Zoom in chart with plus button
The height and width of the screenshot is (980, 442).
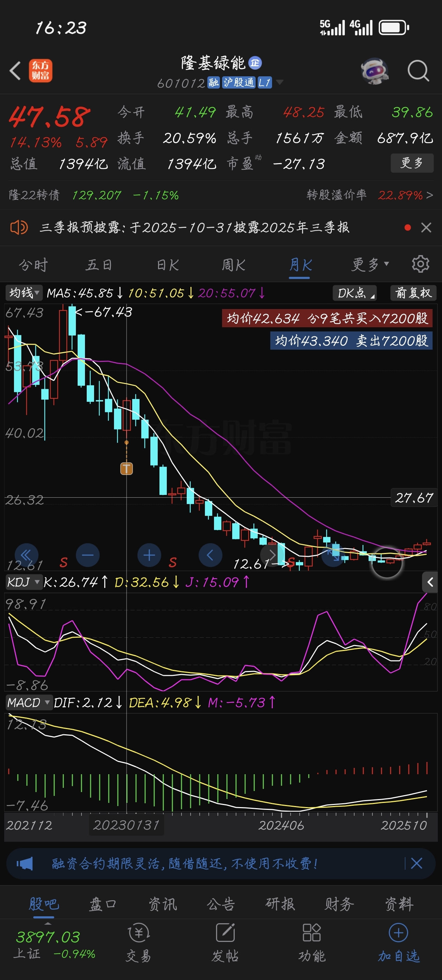[x=149, y=555]
